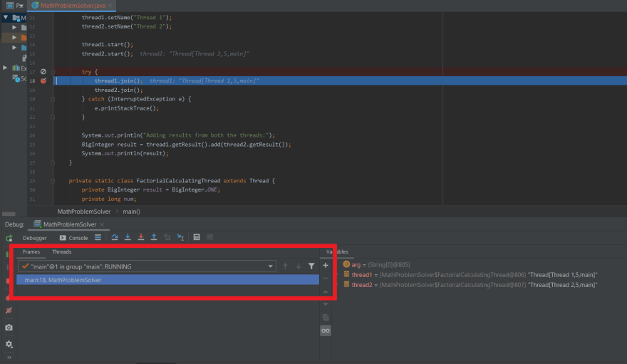Click the Step Out up-arrow icon

[x=154, y=237]
